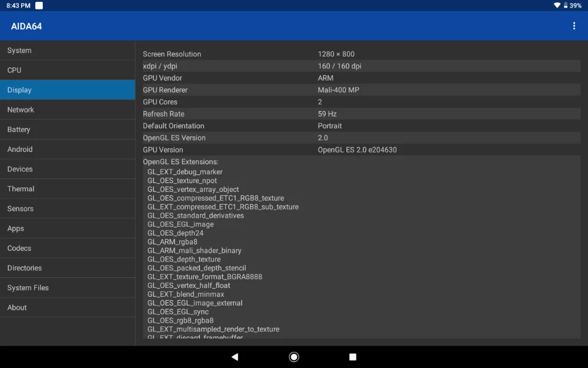Tap the GL_OES_texture_npot extension line
The width and height of the screenshot is (588, 368).
182,181
